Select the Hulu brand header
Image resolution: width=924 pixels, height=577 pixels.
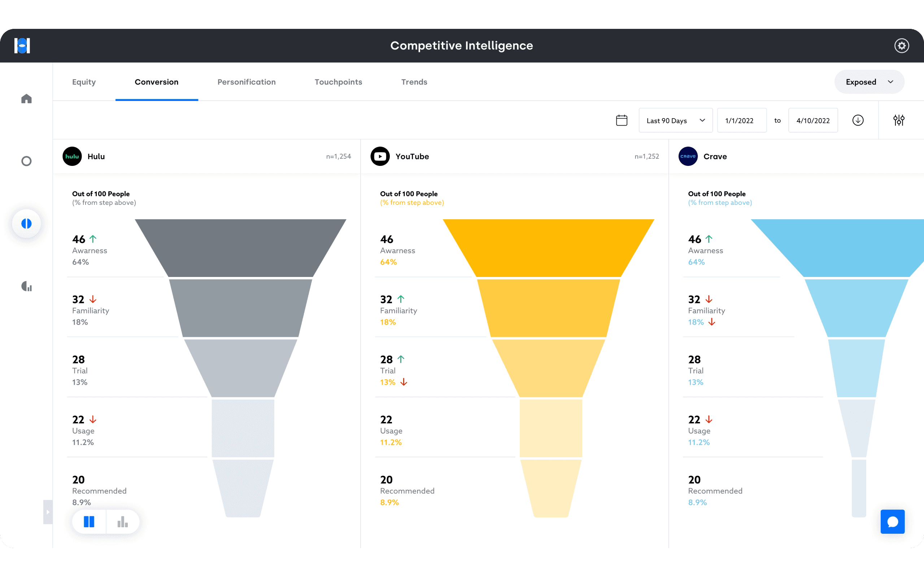(95, 157)
